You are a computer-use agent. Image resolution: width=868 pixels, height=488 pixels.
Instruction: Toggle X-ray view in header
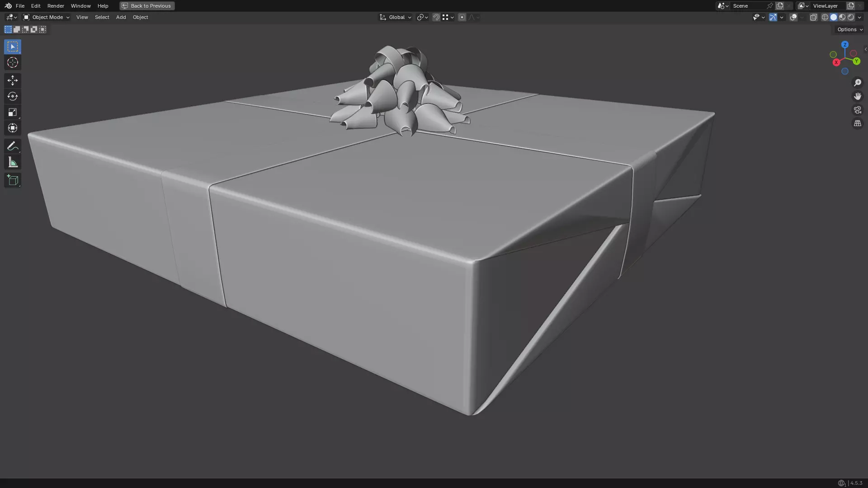coord(814,17)
